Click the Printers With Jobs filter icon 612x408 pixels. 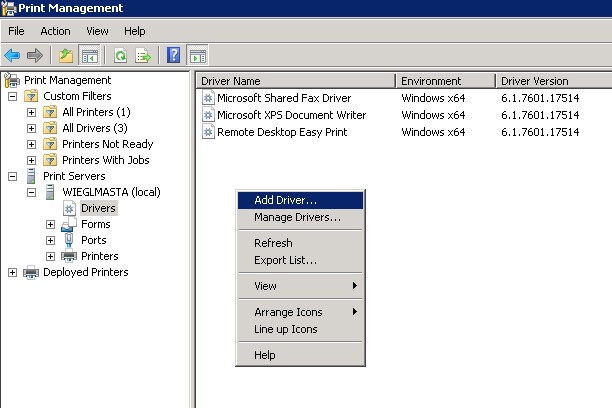click(50, 160)
